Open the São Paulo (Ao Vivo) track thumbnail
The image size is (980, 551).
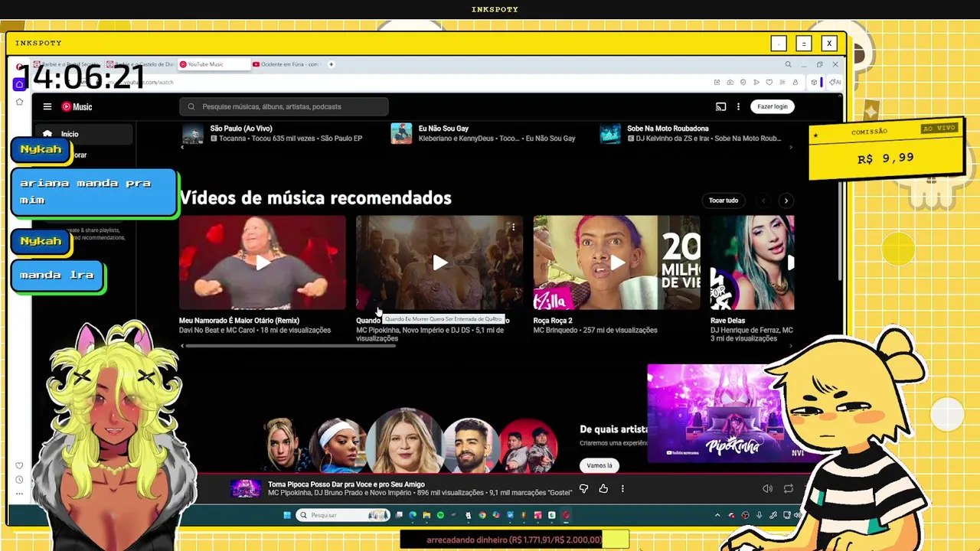click(x=193, y=133)
